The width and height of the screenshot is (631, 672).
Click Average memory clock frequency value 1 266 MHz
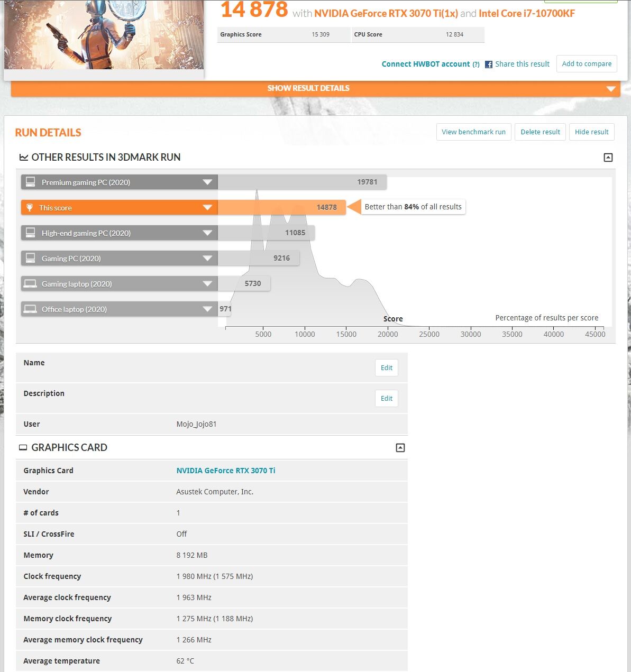[194, 640]
